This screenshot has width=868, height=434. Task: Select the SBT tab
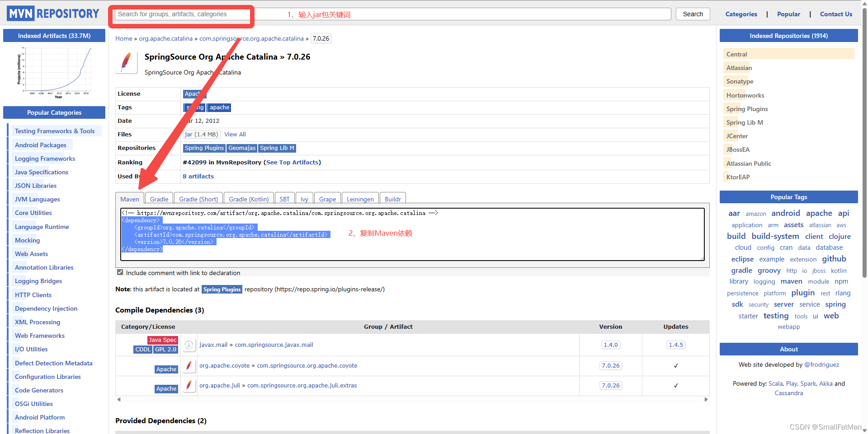[x=284, y=199]
